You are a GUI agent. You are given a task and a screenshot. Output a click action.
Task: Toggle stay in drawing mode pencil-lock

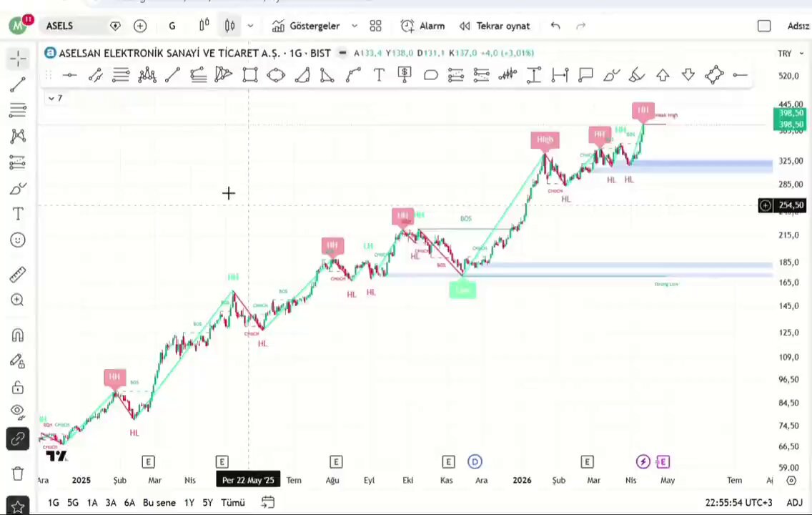18,361
